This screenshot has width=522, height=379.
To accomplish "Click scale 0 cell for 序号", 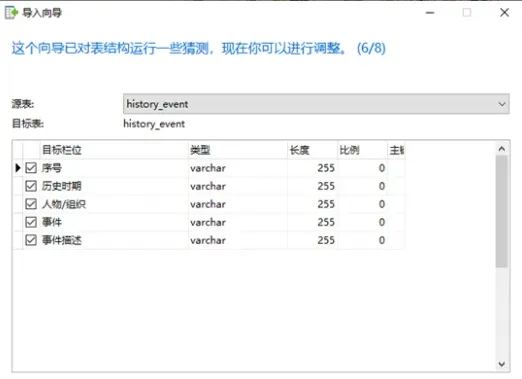I will pos(362,168).
